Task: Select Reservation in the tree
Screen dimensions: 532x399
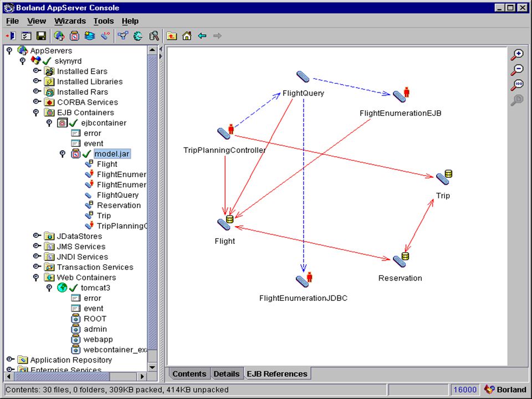Action: (119, 205)
